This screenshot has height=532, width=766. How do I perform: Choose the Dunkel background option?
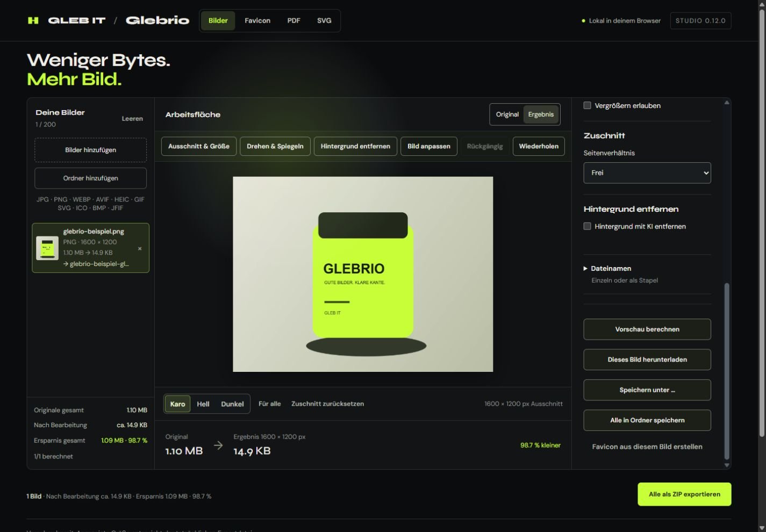(x=232, y=404)
